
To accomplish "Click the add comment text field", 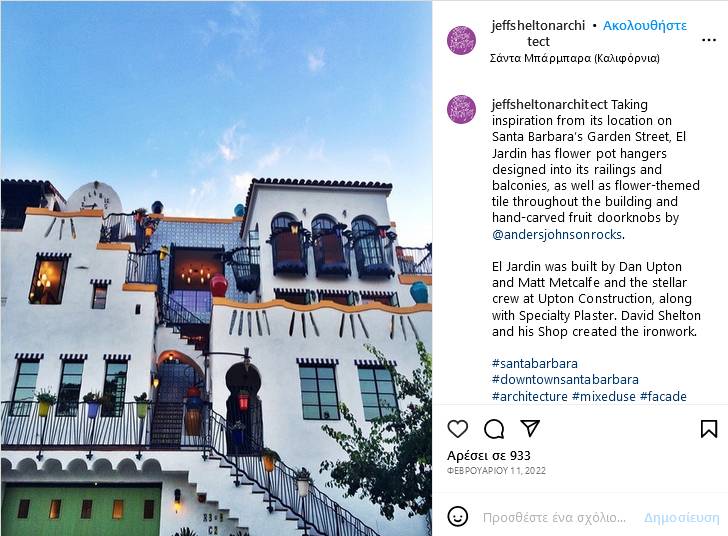I will coord(554,517).
